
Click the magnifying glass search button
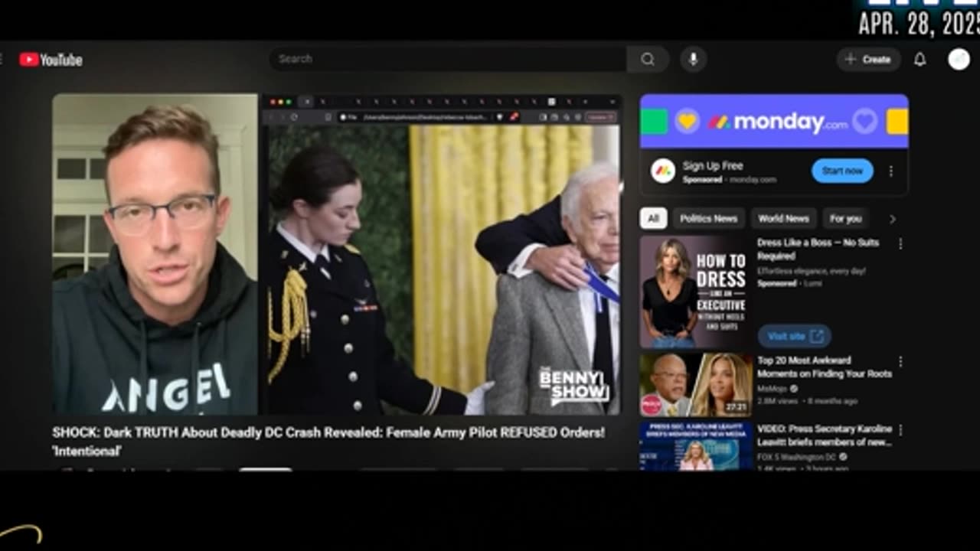pos(648,59)
